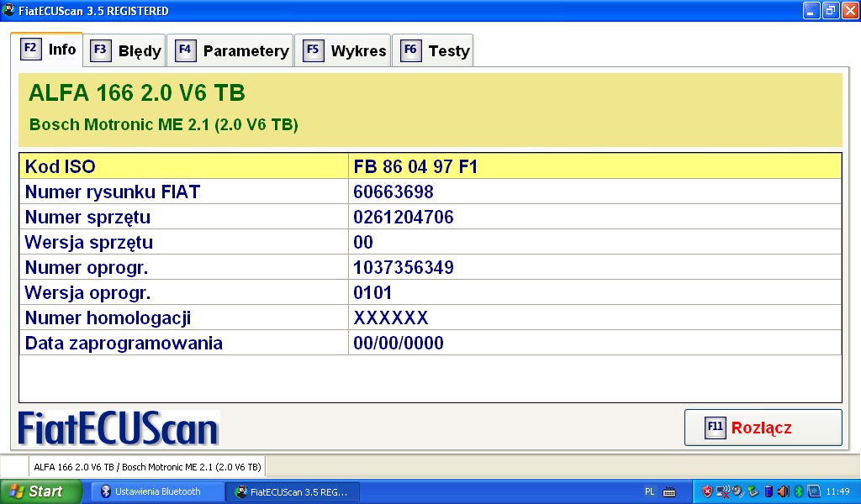
Task: Click the tray icon showing a grey speaker disc
Action: coord(737,491)
